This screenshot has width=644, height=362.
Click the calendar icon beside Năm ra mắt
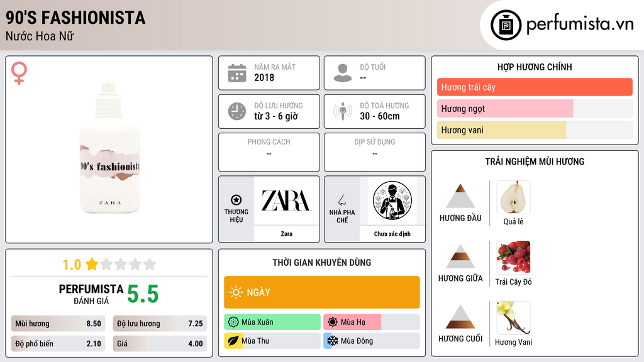click(237, 73)
